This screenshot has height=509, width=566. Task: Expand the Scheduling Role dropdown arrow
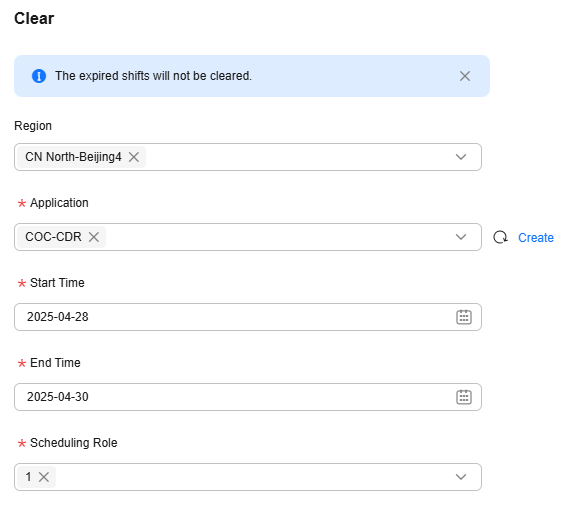pos(461,477)
